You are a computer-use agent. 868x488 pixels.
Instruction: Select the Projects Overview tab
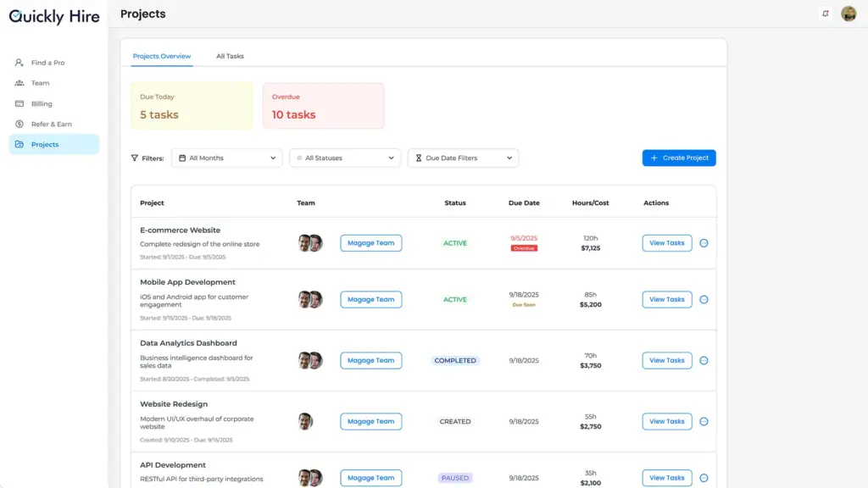162,56
